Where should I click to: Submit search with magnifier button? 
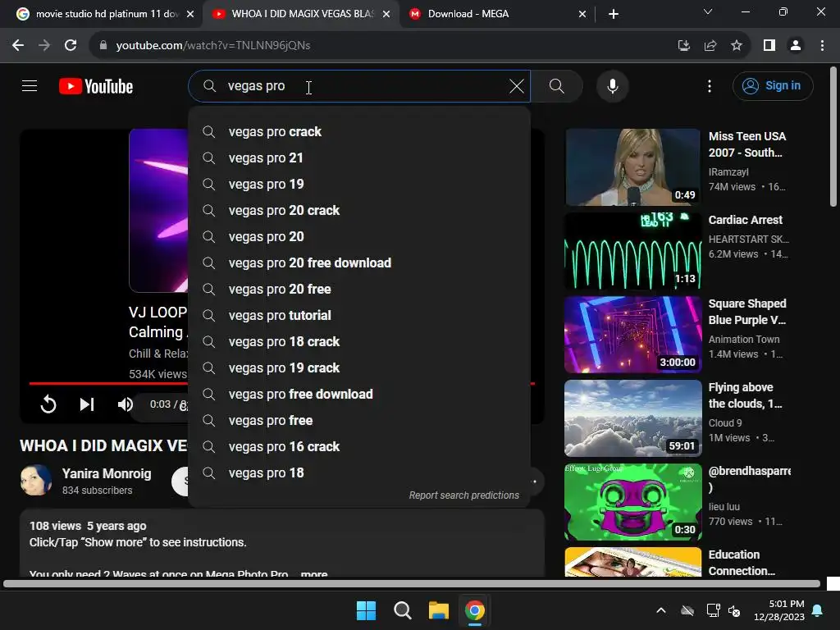point(557,85)
